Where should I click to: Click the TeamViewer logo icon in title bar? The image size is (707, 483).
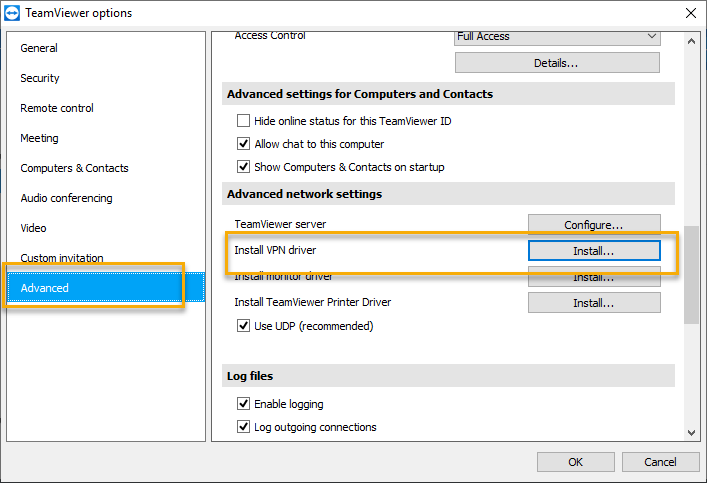point(12,13)
